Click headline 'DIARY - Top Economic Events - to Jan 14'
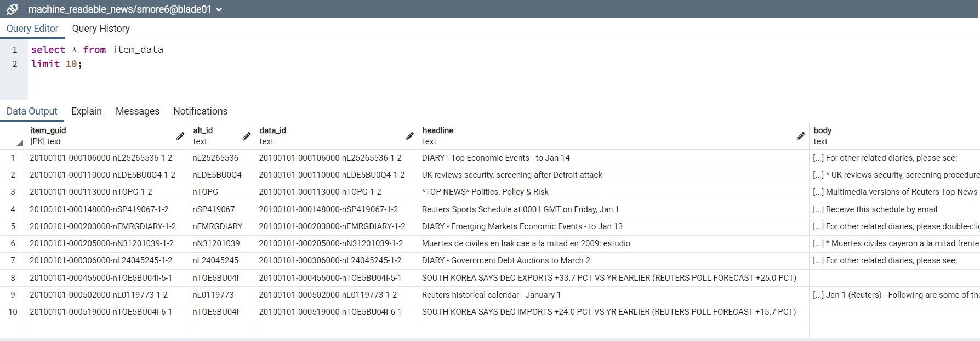This screenshot has width=980, height=341. click(x=613, y=158)
